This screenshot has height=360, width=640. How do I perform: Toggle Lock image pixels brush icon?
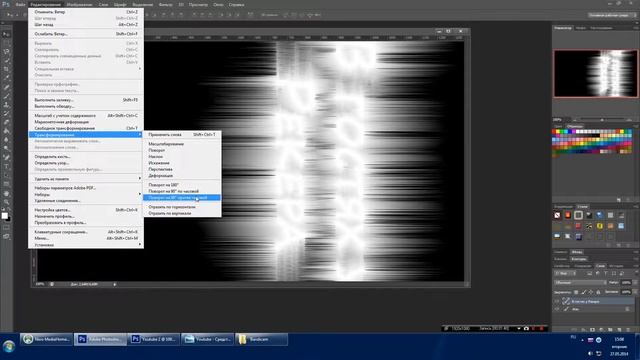click(584, 292)
